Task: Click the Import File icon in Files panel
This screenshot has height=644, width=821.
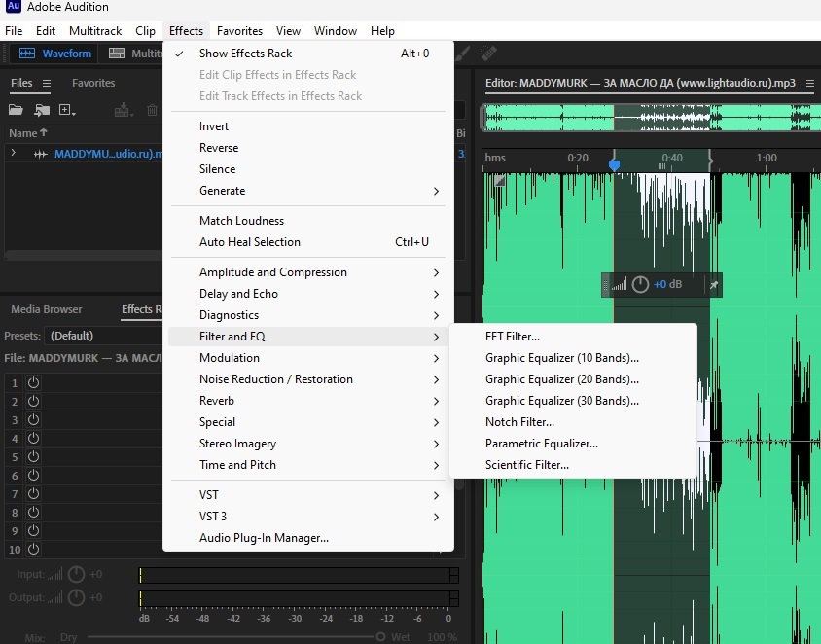Action: click(42, 111)
